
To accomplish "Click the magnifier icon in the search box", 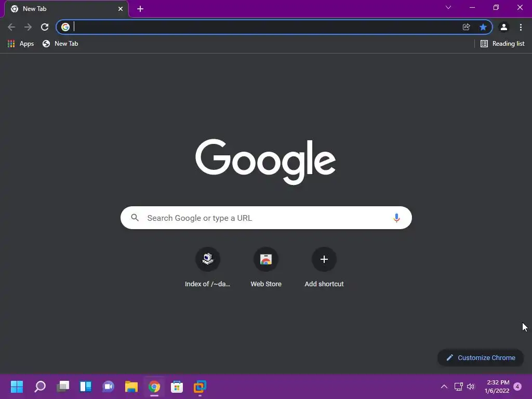I will [135, 218].
